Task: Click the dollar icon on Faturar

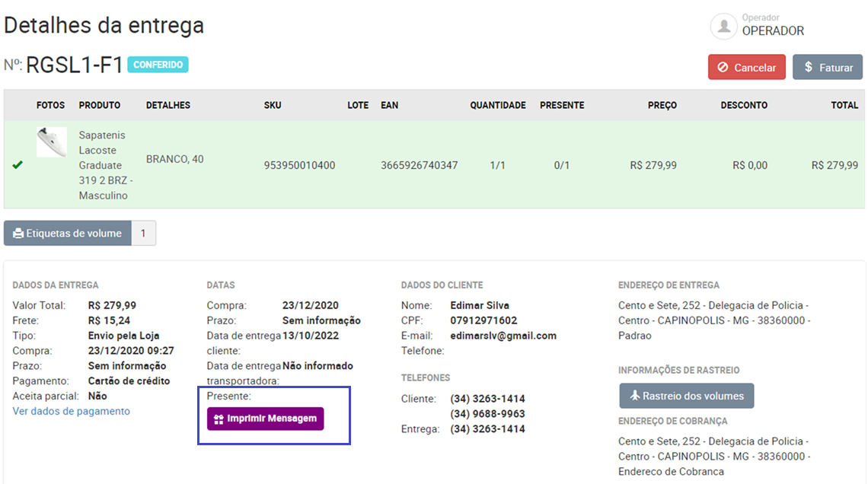Action: tap(809, 68)
